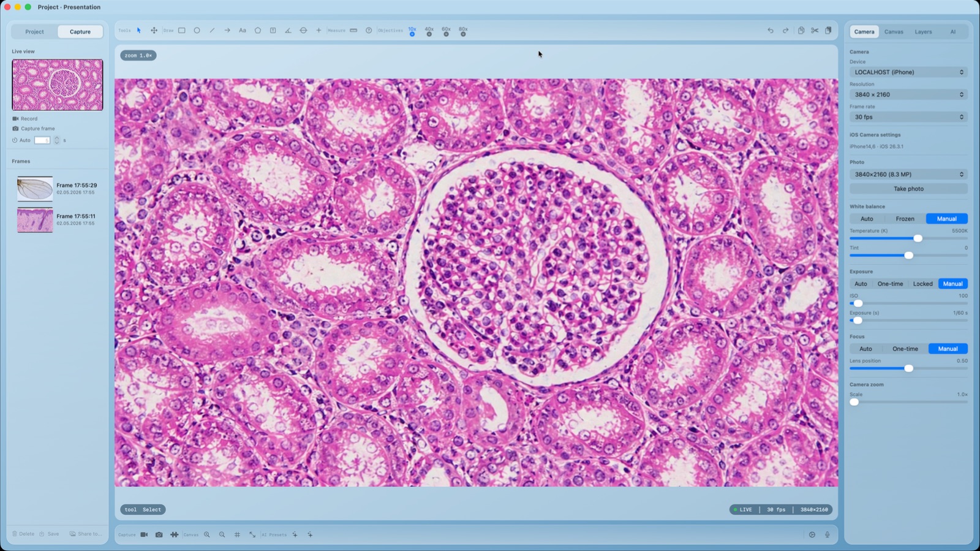Pick the rectangle draw tool
The image size is (980, 551).
point(182,30)
